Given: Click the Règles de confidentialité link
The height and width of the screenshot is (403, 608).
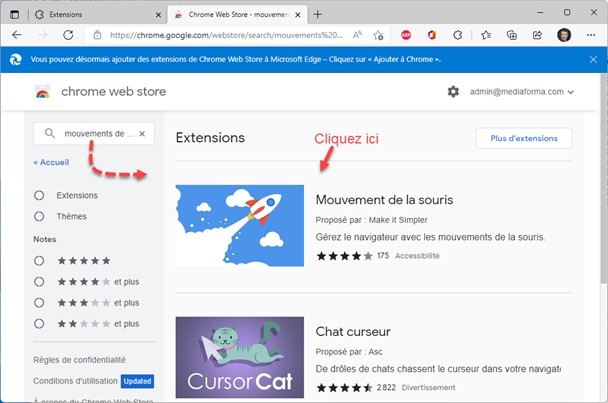Looking at the screenshot, I should [79, 359].
